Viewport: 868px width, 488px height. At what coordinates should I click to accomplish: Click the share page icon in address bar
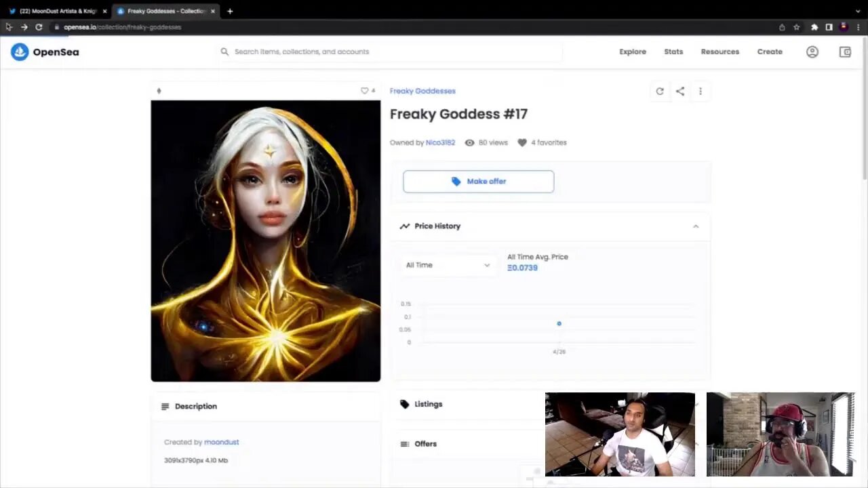point(782,27)
